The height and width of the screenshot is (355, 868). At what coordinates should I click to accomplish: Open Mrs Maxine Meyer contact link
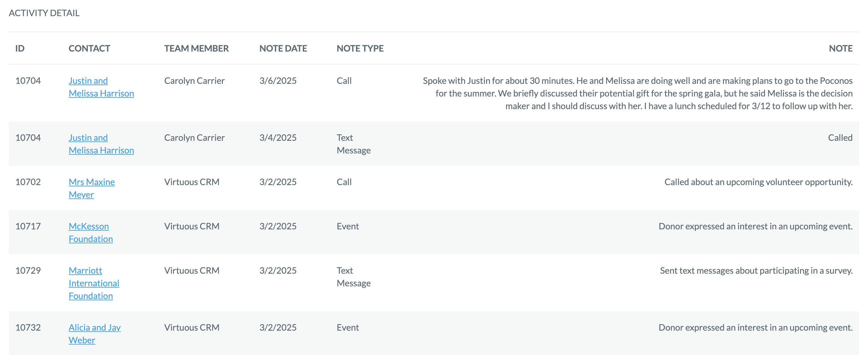point(92,188)
